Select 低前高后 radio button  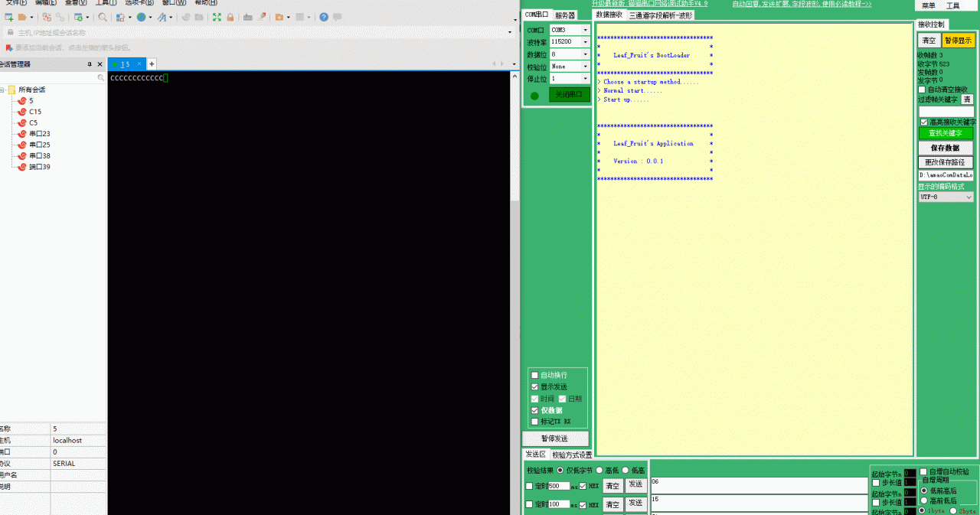924,491
